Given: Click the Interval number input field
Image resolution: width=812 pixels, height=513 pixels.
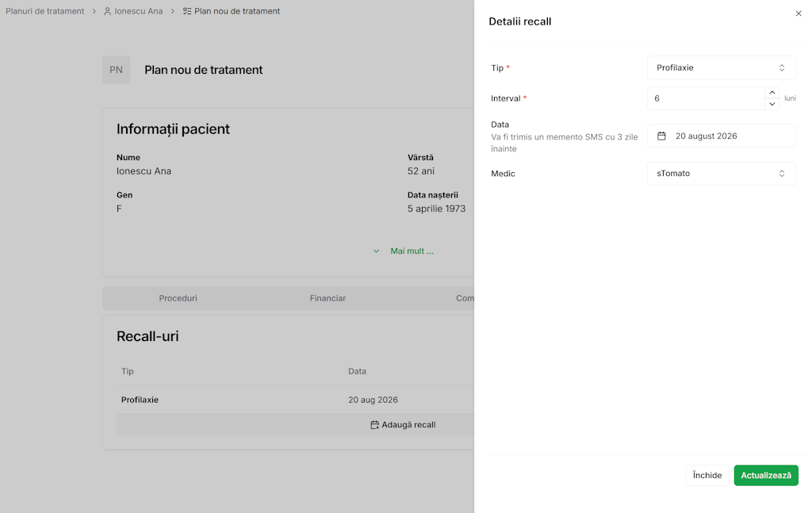Looking at the screenshot, I should 706,98.
